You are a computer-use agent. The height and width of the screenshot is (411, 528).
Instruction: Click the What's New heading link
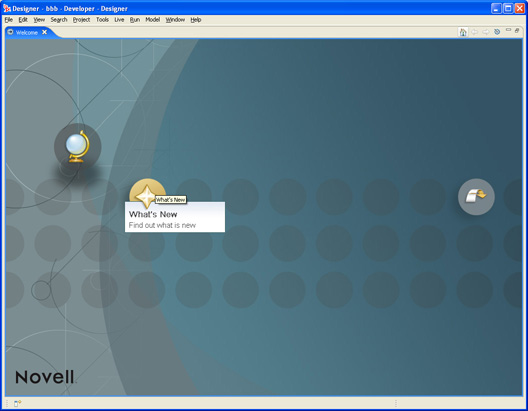coord(153,214)
